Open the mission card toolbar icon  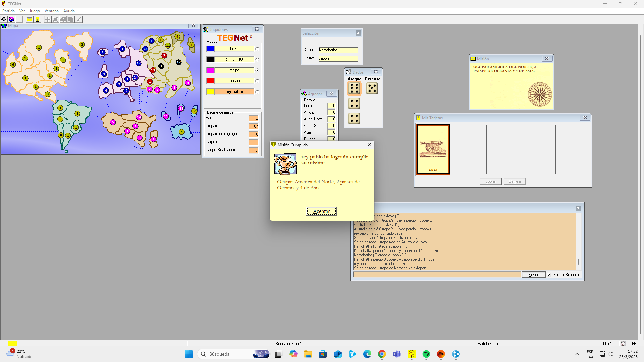30,19
